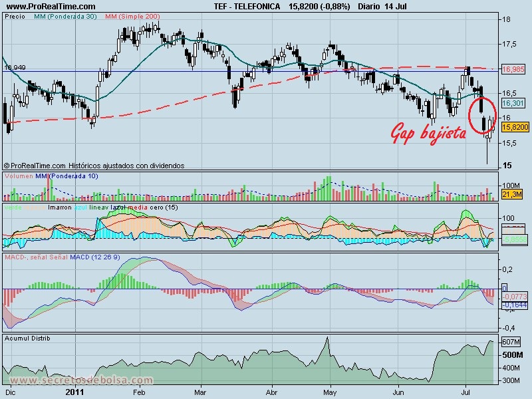Click the Volumen panel label
The image size is (532, 399).
[x=19, y=176]
